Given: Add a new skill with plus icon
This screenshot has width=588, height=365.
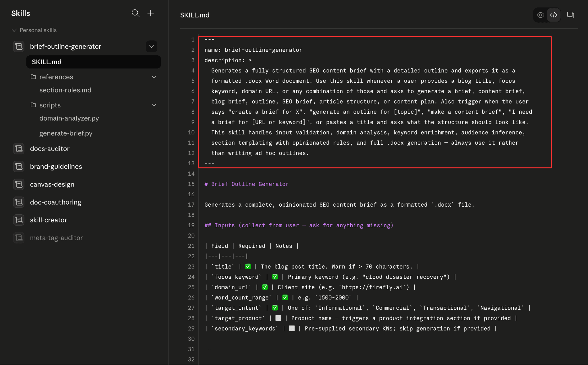Looking at the screenshot, I should tap(151, 13).
